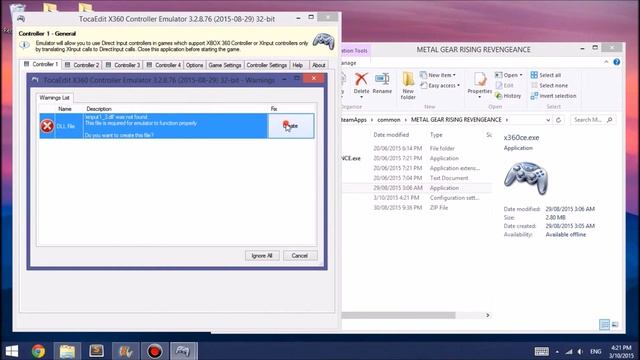Open Explorer help with the question mark icon
This screenshot has width=640, height=360.
(x=617, y=62)
